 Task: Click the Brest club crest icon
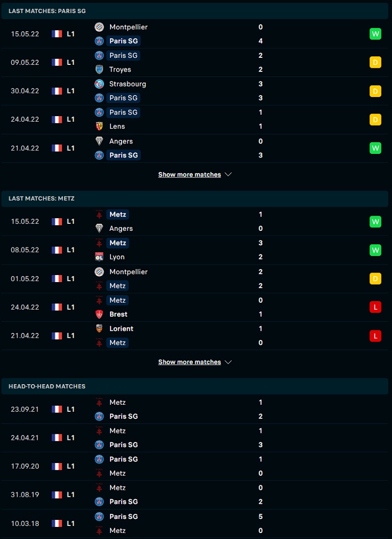coord(100,314)
